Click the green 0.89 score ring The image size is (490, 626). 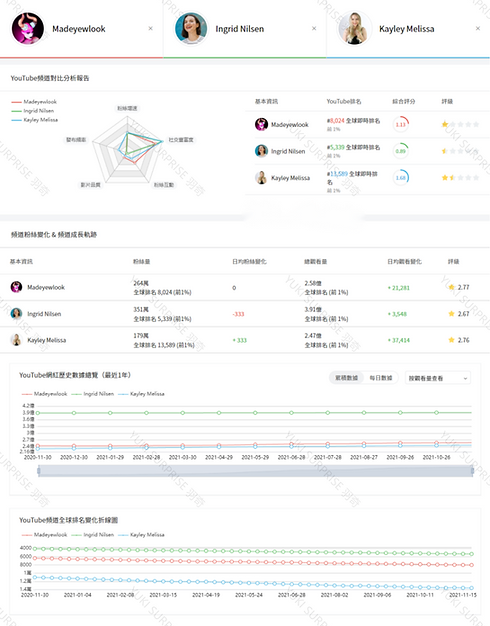pos(401,151)
